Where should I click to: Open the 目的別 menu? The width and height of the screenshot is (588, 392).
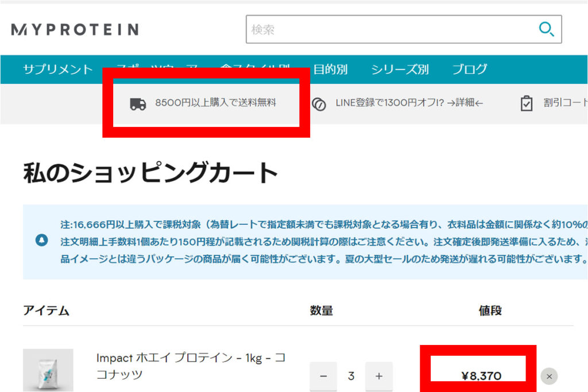point(330,69)
